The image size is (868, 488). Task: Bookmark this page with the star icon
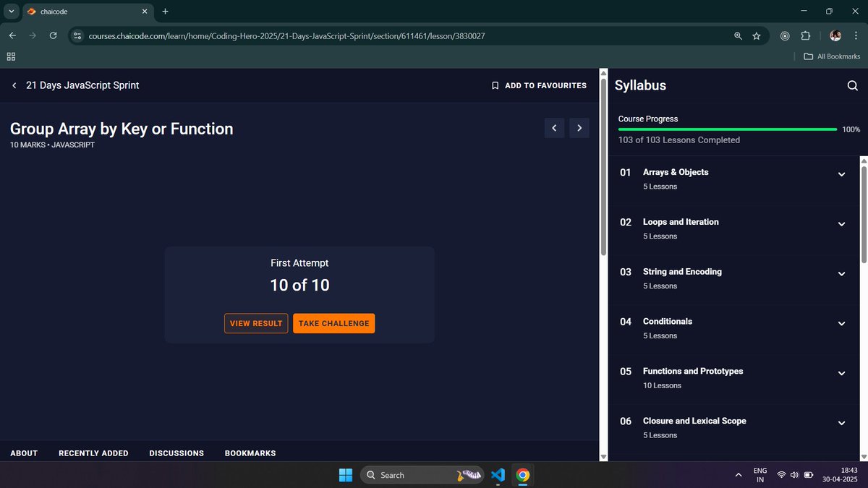[757, 35]
